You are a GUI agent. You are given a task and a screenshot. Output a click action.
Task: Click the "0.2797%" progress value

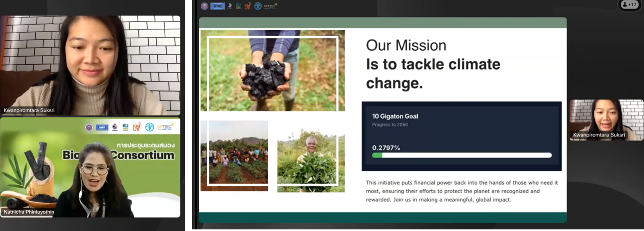tap(386, 148)
